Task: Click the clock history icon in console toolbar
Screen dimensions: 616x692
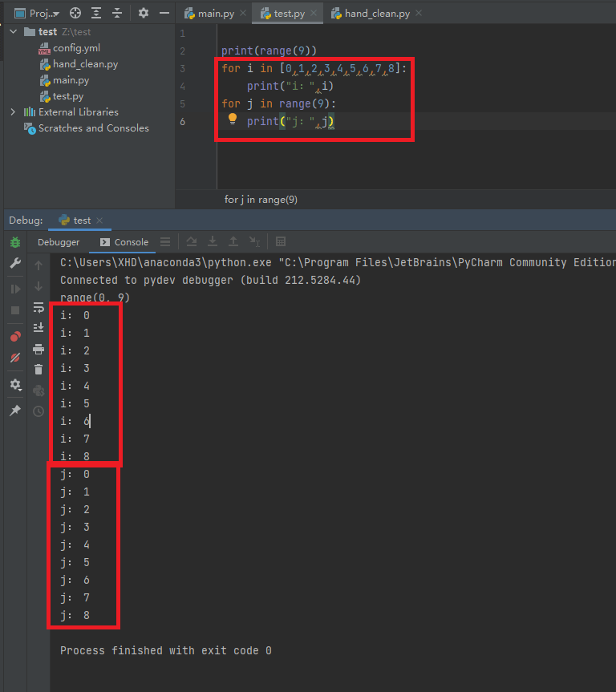Action: [38, 411]
